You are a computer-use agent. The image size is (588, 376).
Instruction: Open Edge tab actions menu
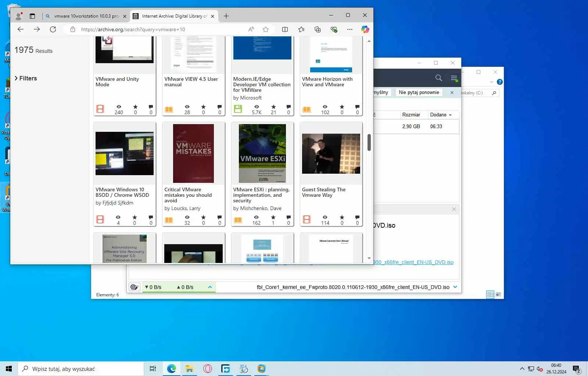click(x=32, y=16)
